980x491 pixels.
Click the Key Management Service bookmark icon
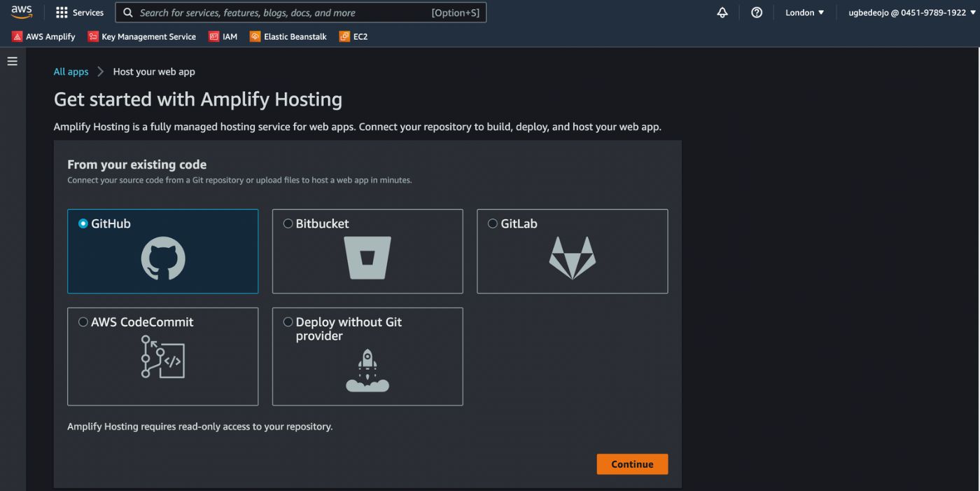93,36
